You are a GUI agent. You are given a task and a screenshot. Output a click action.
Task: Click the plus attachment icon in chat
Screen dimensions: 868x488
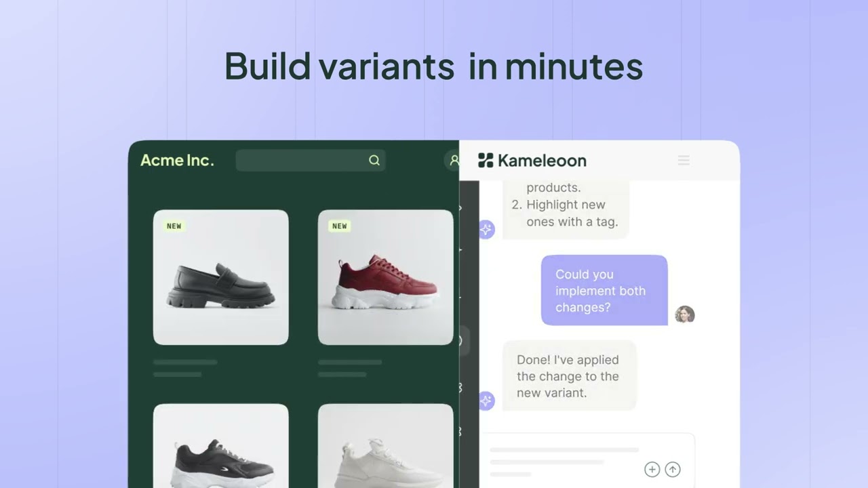652,469
